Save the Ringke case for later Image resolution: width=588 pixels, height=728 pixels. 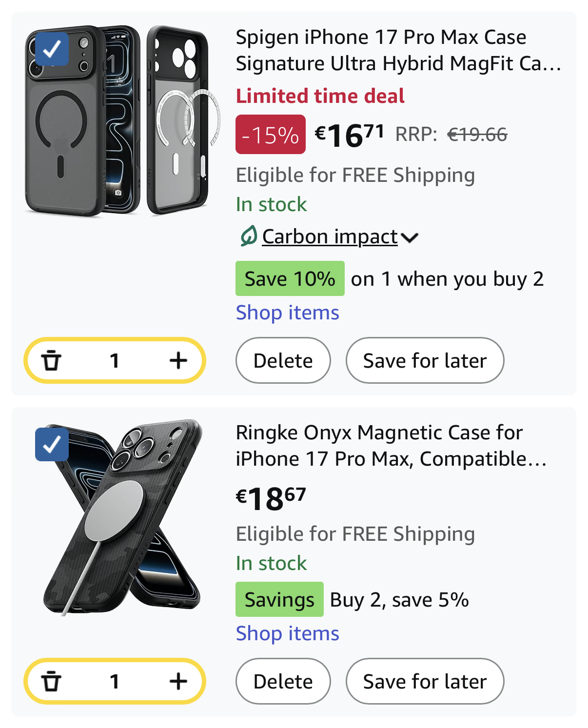click(425, 681)
